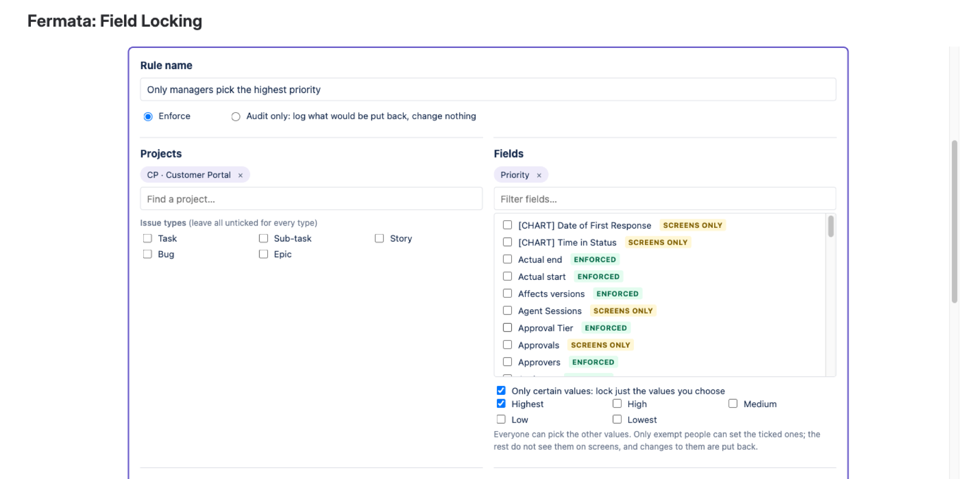Select the Audit only radio option

point(236,117)
